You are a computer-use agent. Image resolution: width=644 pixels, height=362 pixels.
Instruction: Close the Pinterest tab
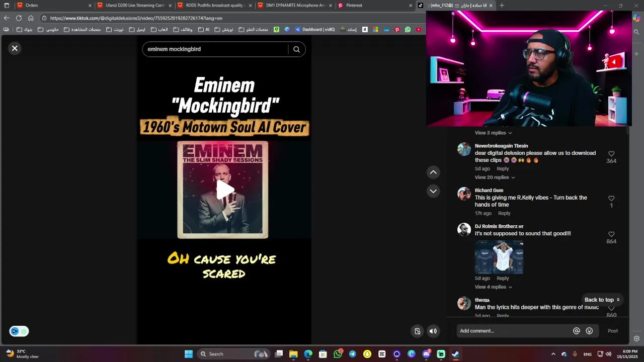(411, 6)
